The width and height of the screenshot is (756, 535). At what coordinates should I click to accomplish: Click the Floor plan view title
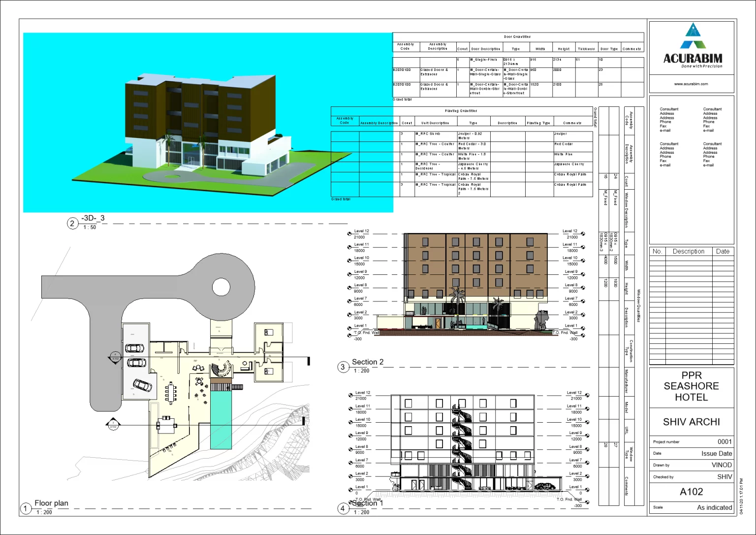coord(51,503)
